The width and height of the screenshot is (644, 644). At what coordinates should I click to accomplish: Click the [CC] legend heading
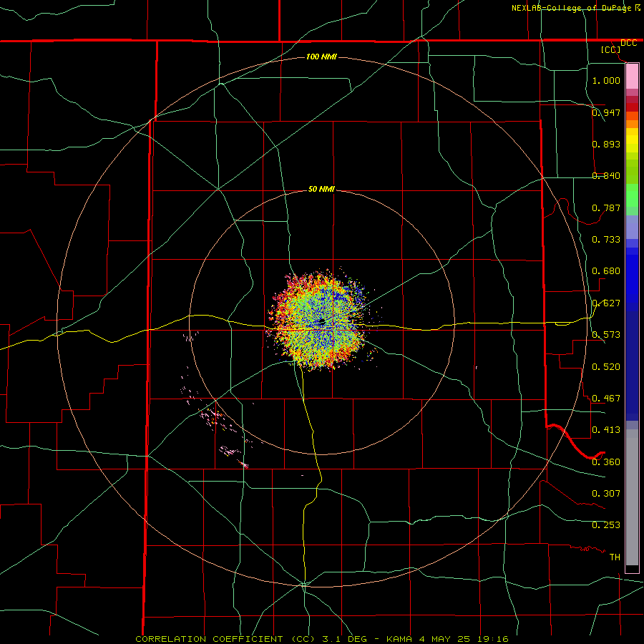point(611,50)
